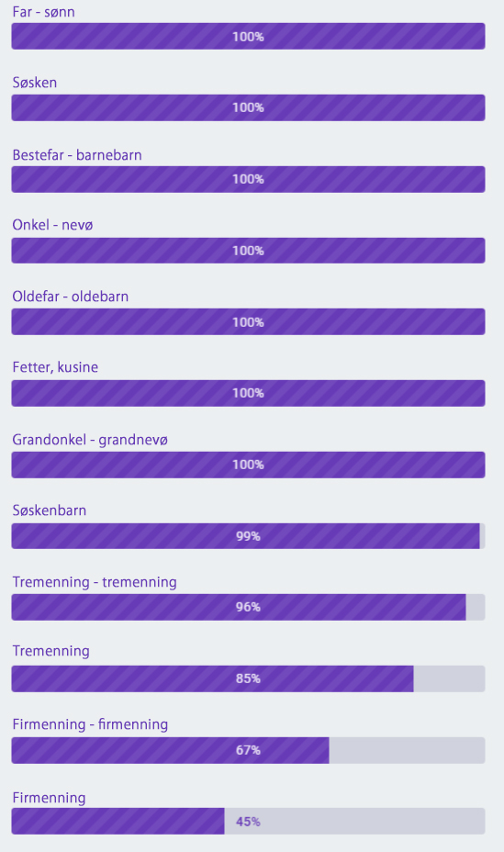Click the Tremenning - tremenning 96% bar
Screen dimensions: 504x852
248,607
